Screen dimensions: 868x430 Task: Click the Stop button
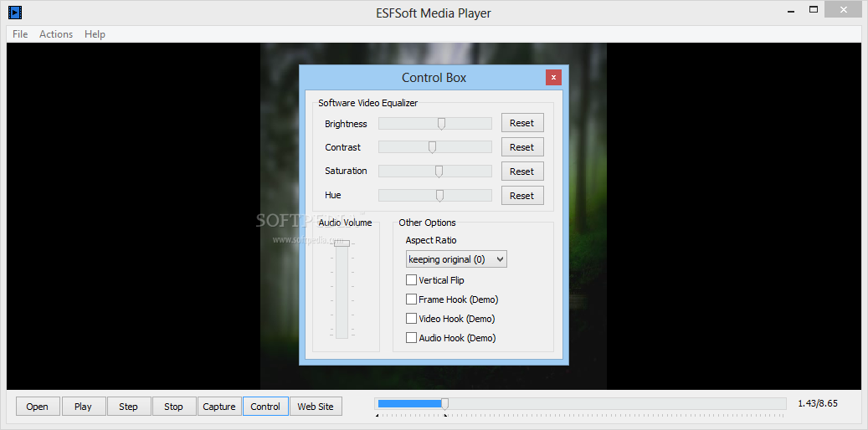(174, 407)
